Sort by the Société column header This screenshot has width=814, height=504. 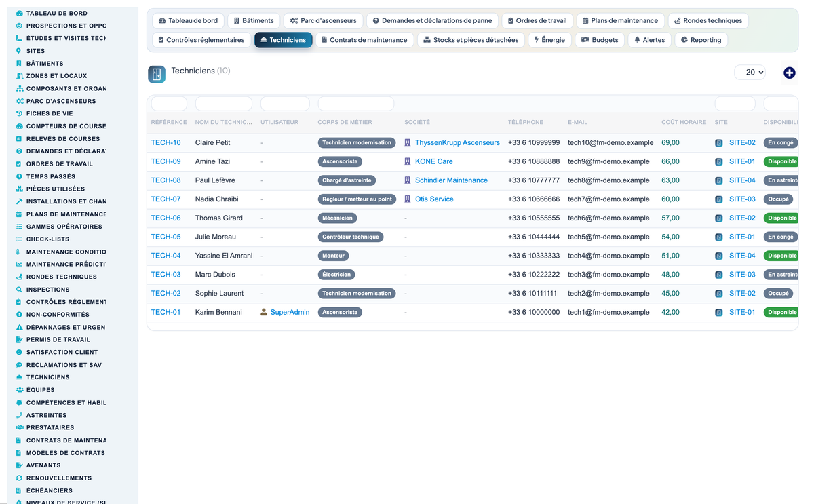pyautogui.click(x=417, y=123)
